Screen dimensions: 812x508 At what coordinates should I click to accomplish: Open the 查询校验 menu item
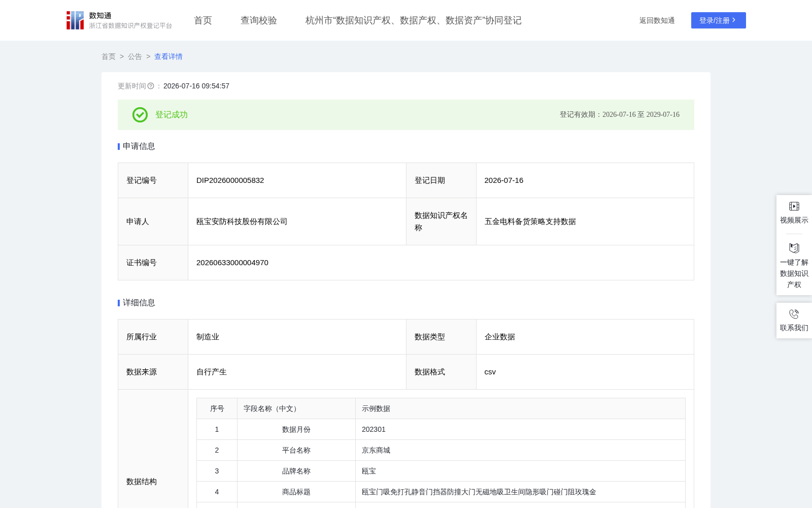pyautogui.click(x=259, y=20)
